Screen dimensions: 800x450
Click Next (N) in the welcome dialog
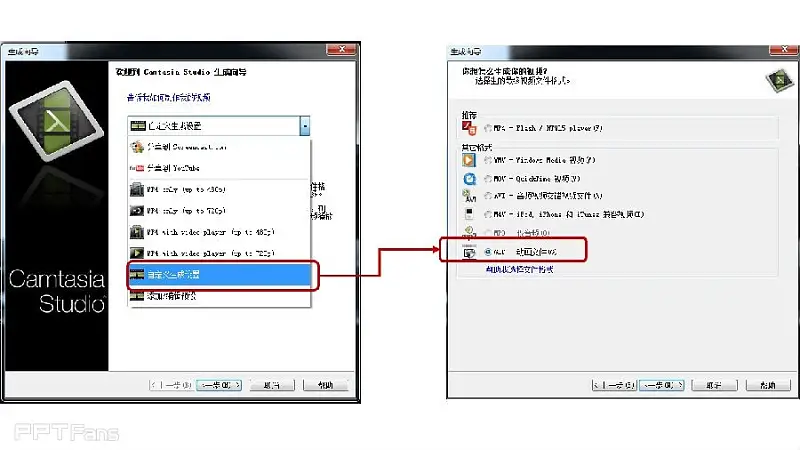coord(219,385)
